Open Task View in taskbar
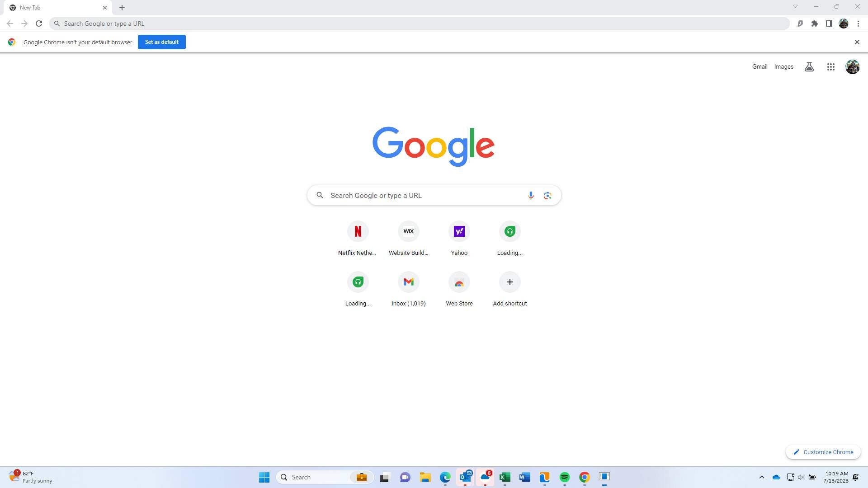The width and height of the screenshot is (868, 488). point(385,477)
